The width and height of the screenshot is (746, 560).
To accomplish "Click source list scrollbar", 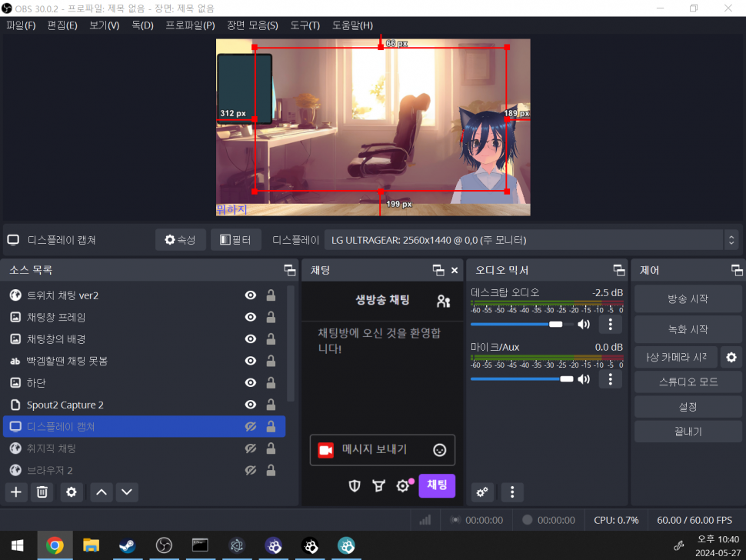I will 291,344.
